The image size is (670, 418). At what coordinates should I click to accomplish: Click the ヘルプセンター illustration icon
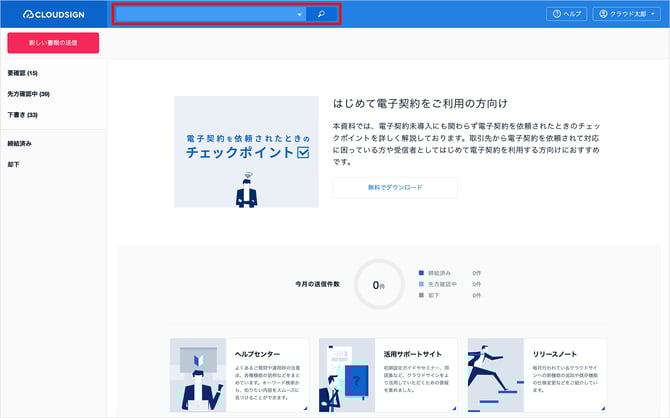(x=200, y=375)
